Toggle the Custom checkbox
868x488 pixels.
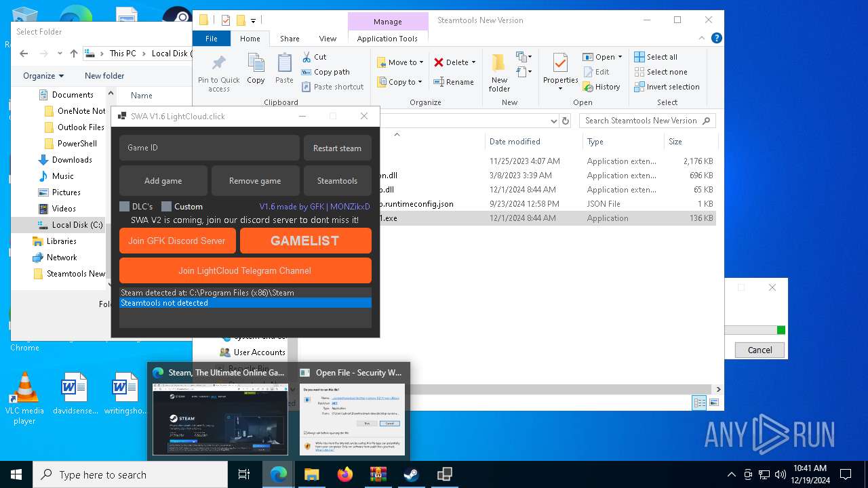point(166,207)
